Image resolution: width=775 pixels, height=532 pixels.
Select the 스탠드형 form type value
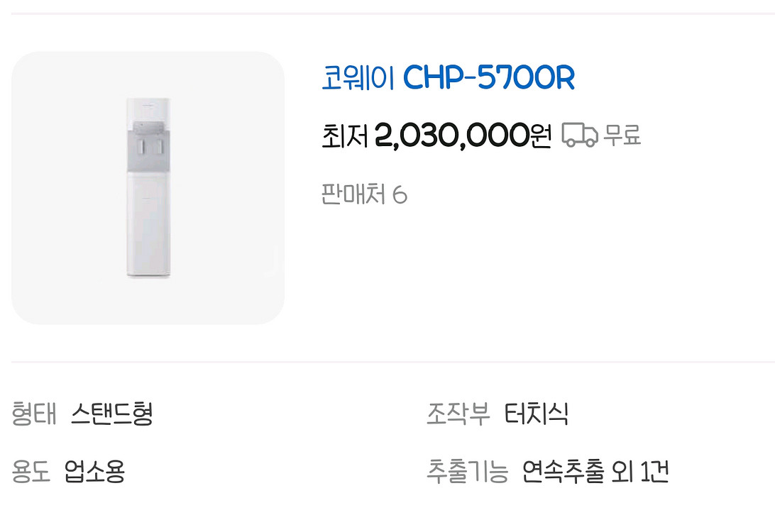click(x=111, y=414)
